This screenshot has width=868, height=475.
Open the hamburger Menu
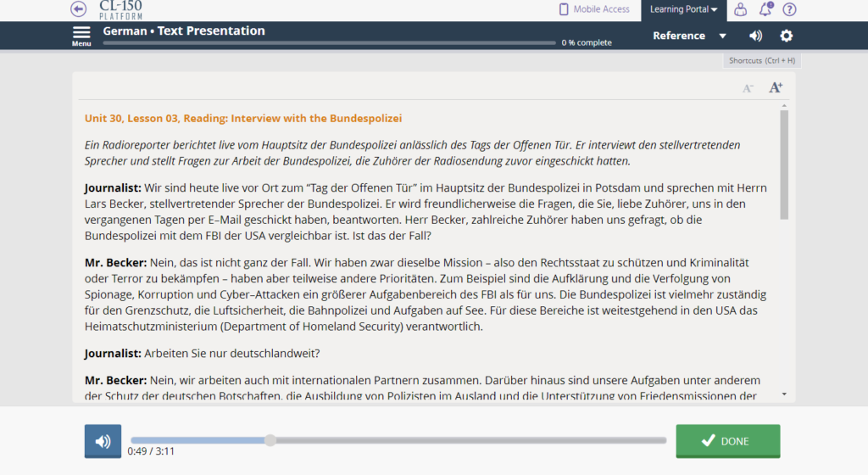pos(81,36)
